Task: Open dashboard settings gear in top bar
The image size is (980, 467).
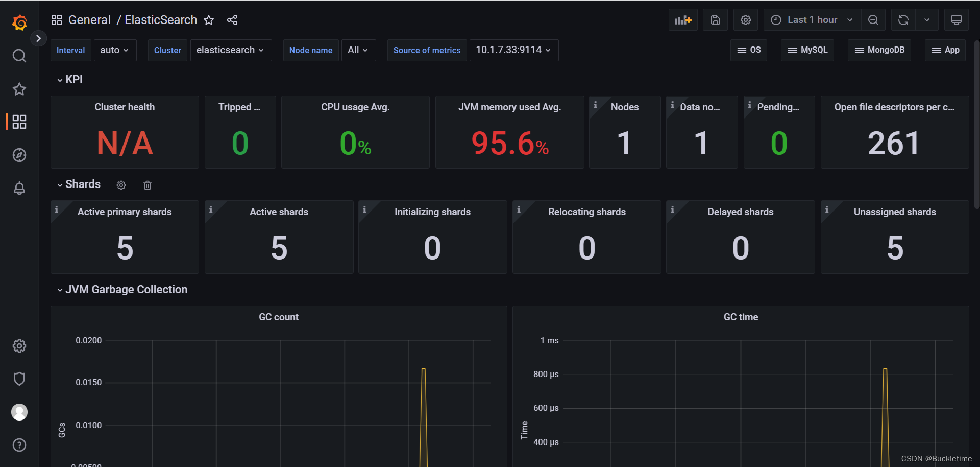Action: [x=746, y=20]
